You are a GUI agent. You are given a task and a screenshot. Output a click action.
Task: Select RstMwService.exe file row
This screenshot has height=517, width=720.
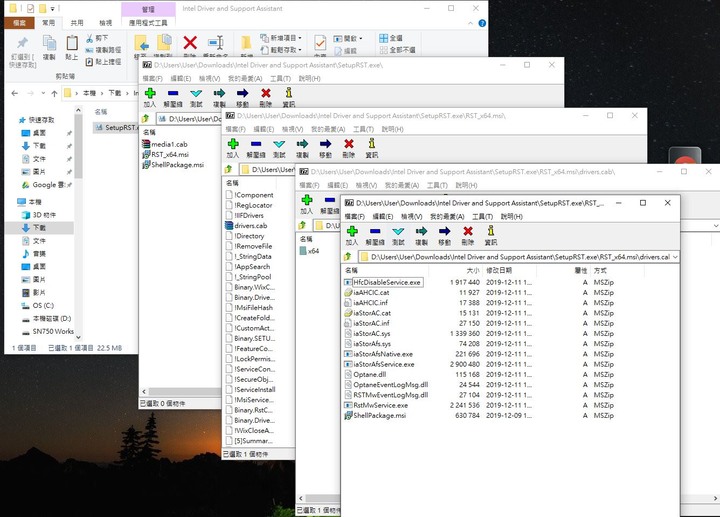point(380,405)
